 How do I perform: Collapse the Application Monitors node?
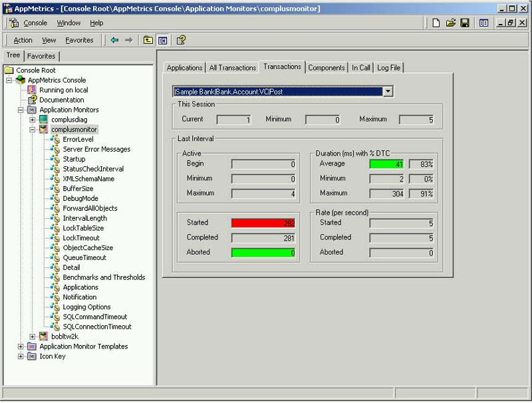click(x=21, y=110)
